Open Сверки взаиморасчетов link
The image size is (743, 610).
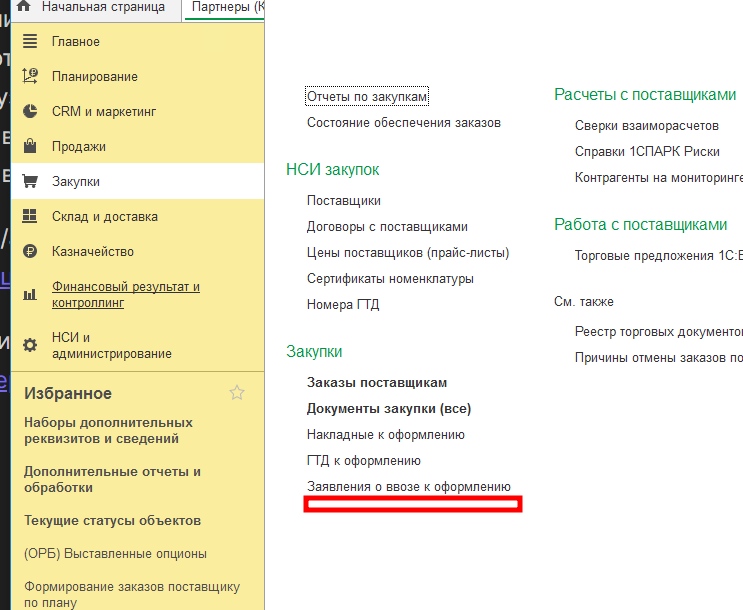(646, 126)
